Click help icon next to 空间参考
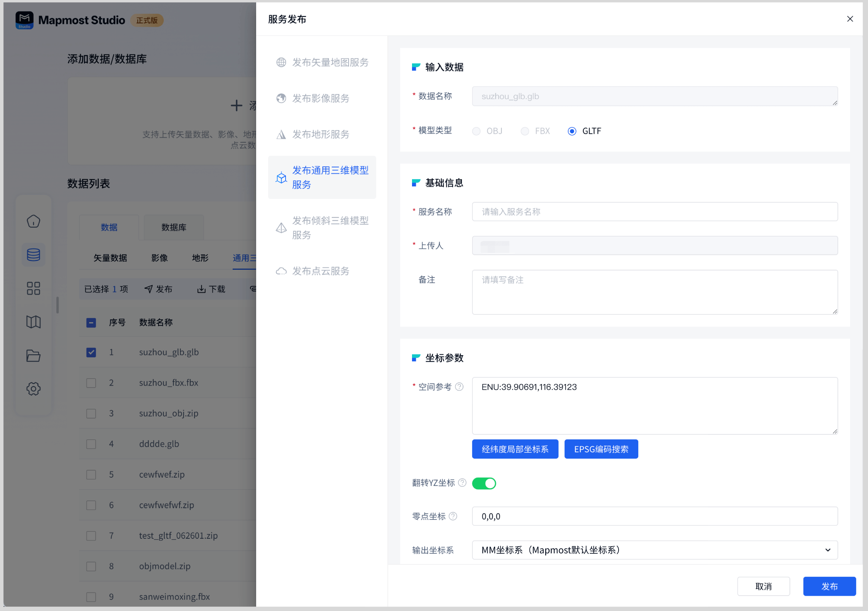This screenshot has height=611, width=868. tap(459, 387)
